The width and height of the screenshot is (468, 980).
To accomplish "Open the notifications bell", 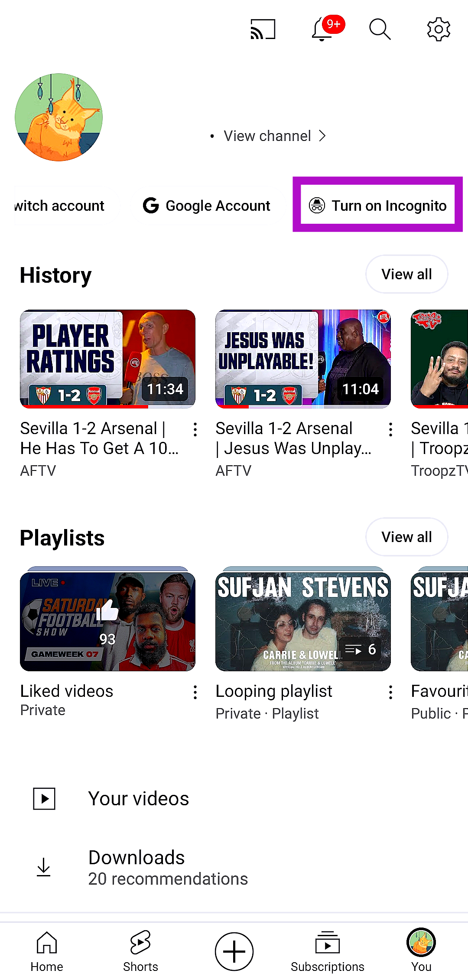I will [323, 29].
